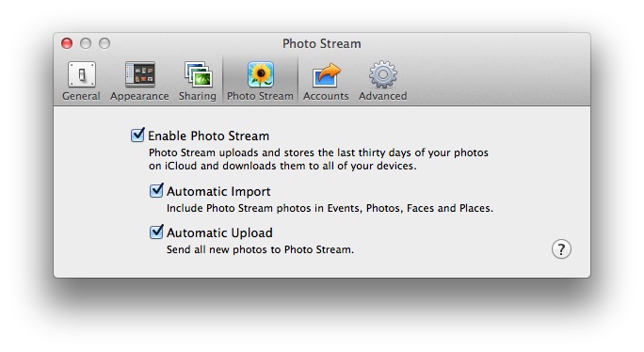The height and width of the screenshot is (352, 644).
Task: Choose the Accounts tab label
Action: click(x=326, y=96)
